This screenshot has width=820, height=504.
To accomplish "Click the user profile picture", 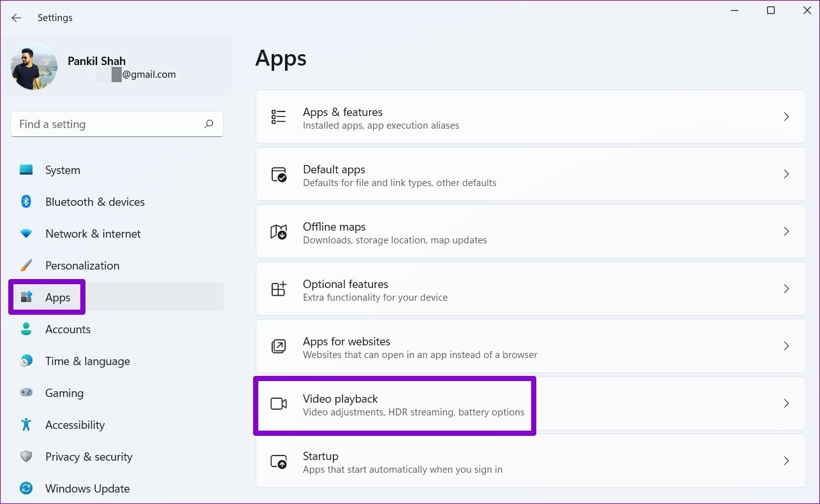I will click(34, 67).
